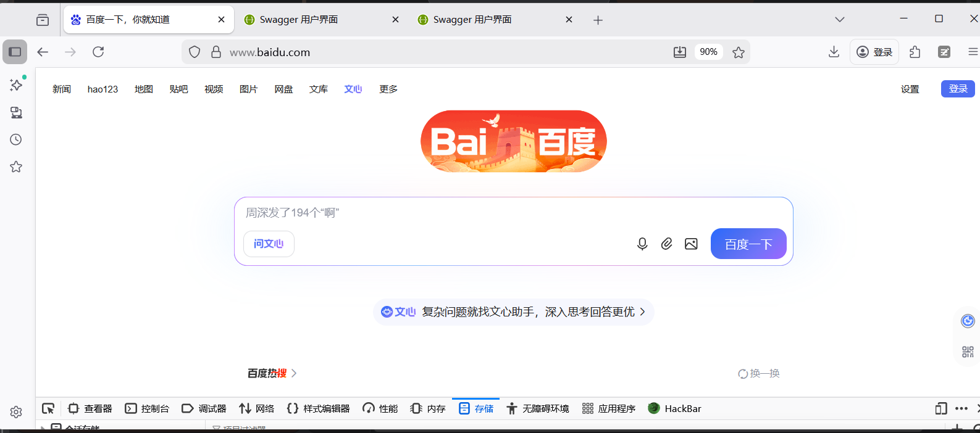
Task: Click the 百度一下 search button
Action: pyautogui.click(x=748, y=244)
